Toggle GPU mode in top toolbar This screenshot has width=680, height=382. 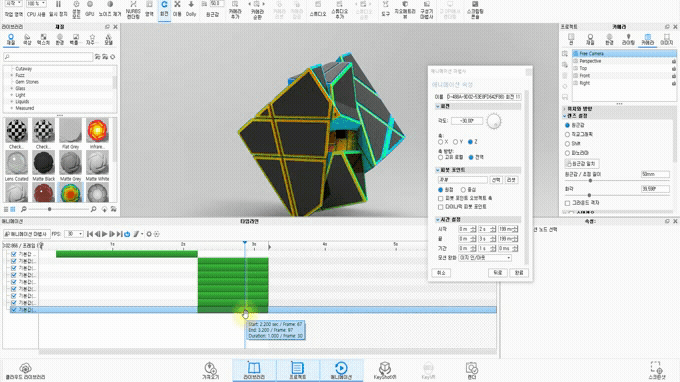[90, 9]
